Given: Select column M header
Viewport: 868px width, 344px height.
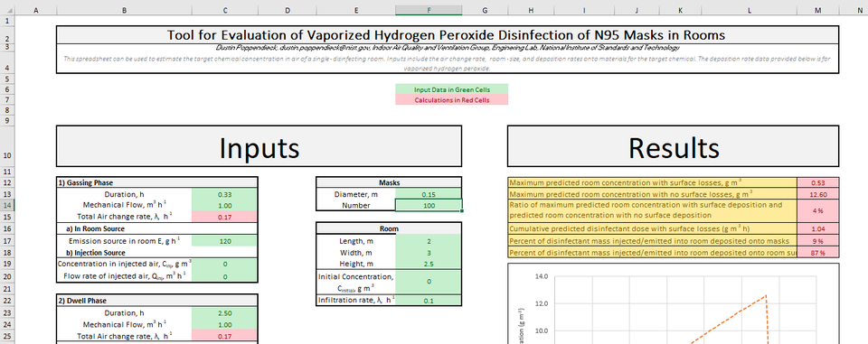Looking at the screenshot, I should [817, 10].
